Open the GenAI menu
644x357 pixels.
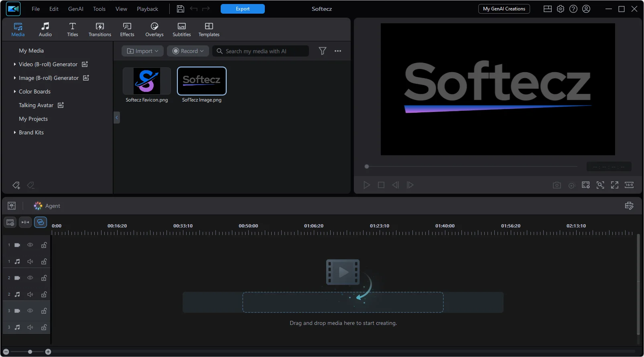click(76, 9)
